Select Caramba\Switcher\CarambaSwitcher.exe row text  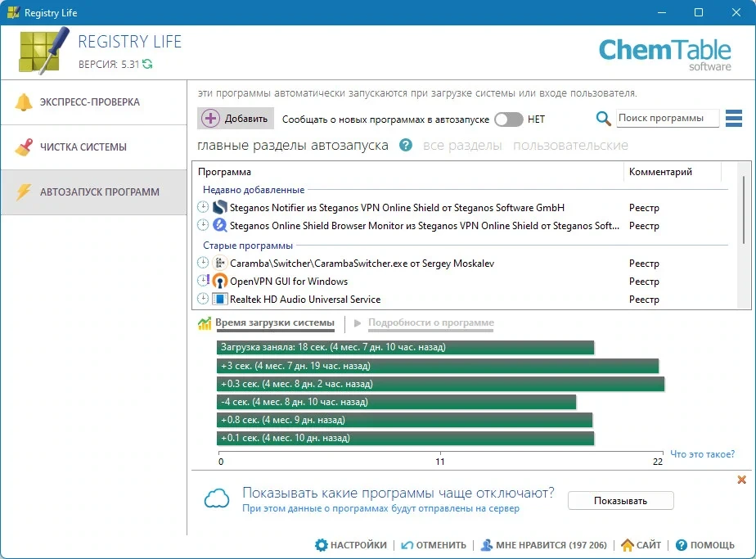coord(362,263)
